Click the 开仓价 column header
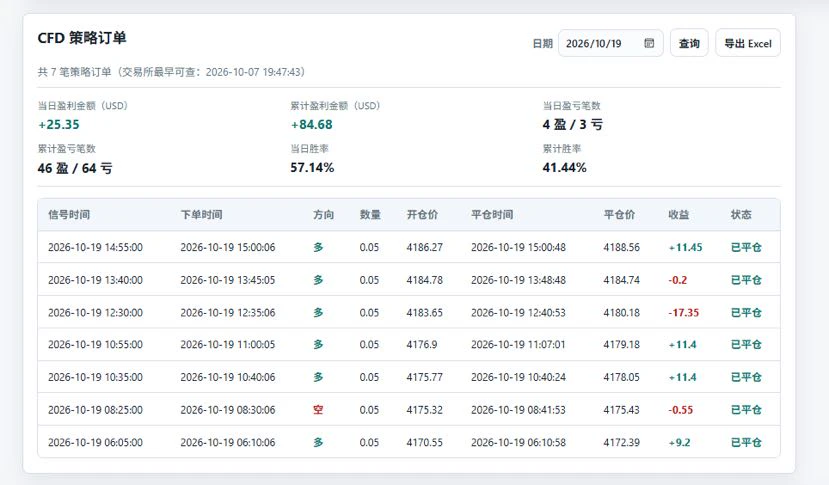The image size is (829, 485). [422, 215]
